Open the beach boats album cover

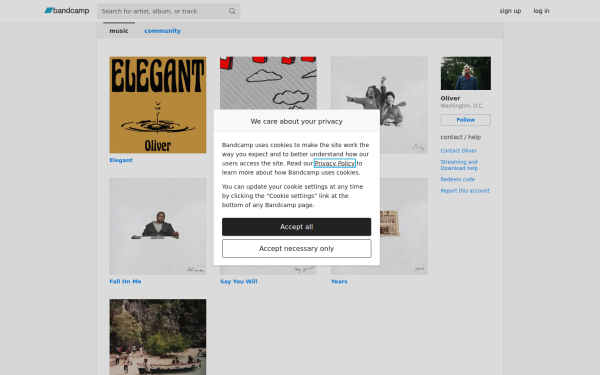tap(158, 337)
